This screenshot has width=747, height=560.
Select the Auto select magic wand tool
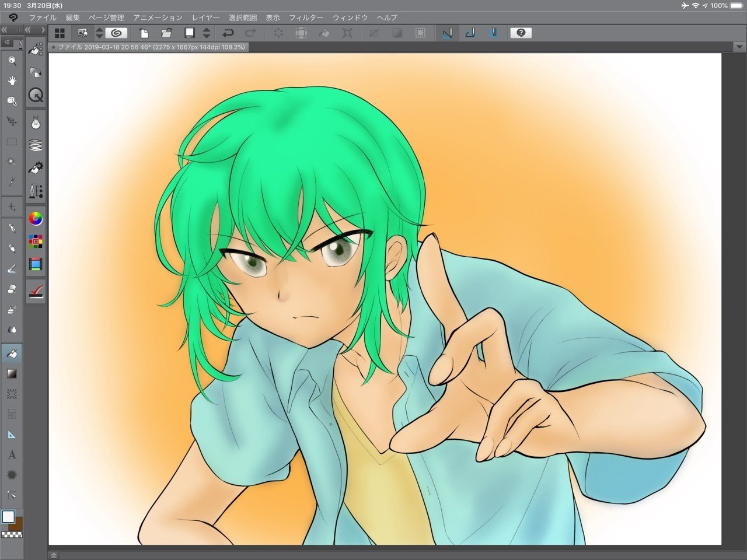point(11,162)
